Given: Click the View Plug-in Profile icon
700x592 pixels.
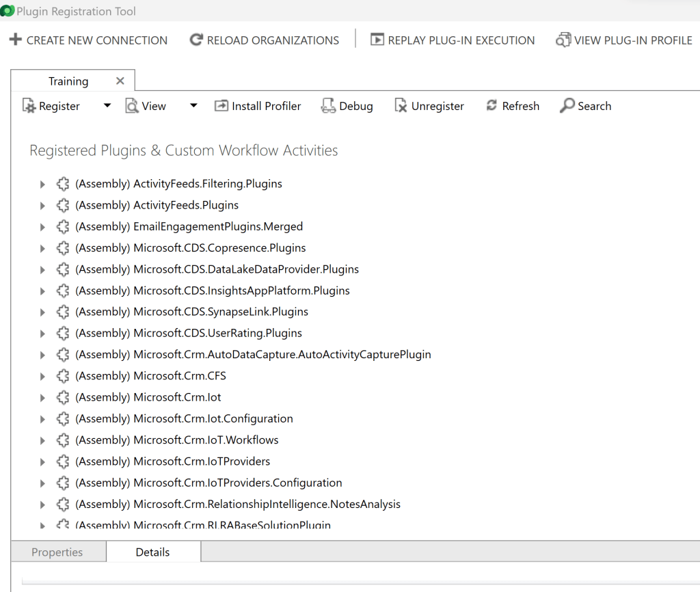Looking at the screenshot, I should (x=563, y=40).
